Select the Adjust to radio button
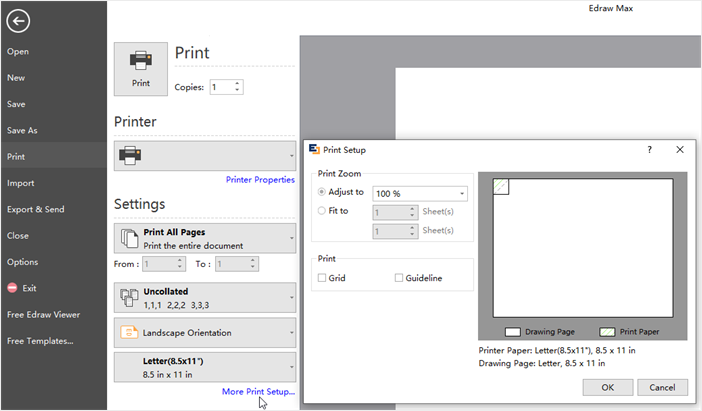This screenshot has height=411, width=702. (x=321, y=192)
